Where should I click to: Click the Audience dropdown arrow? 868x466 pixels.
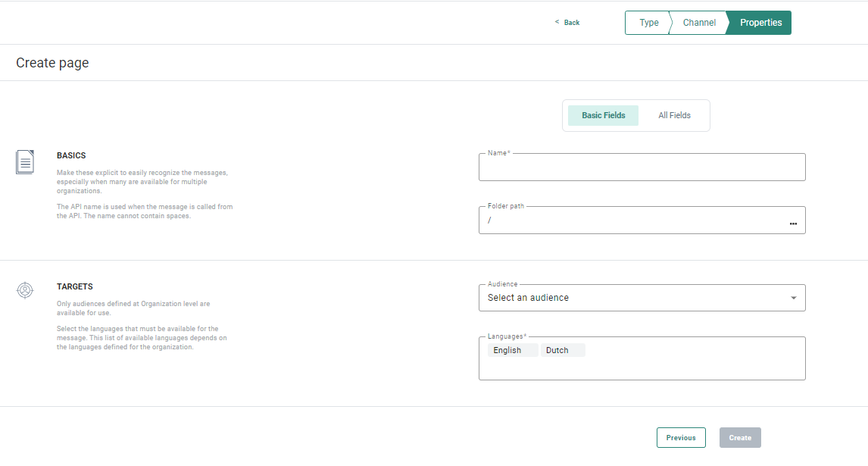pyautogui.click(x=793, y=298)
